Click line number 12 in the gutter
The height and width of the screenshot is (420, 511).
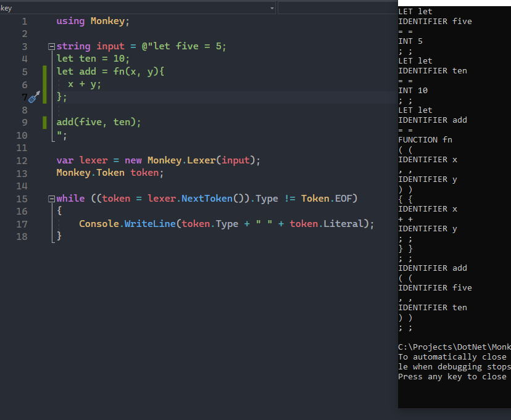click(x=22, y=161)
